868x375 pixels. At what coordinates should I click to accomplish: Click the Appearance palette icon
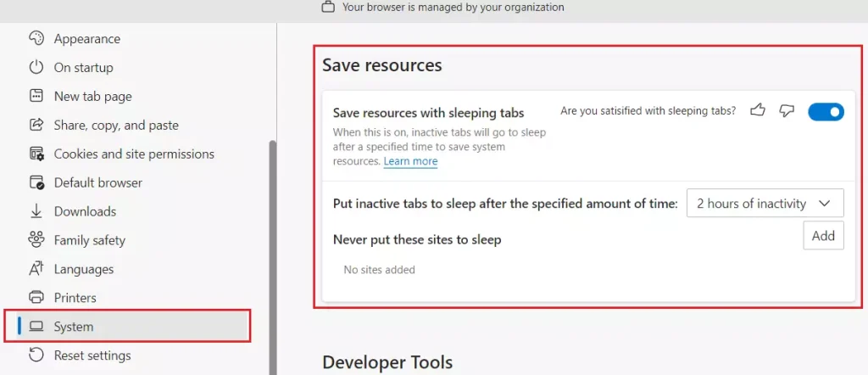[36, 39]
